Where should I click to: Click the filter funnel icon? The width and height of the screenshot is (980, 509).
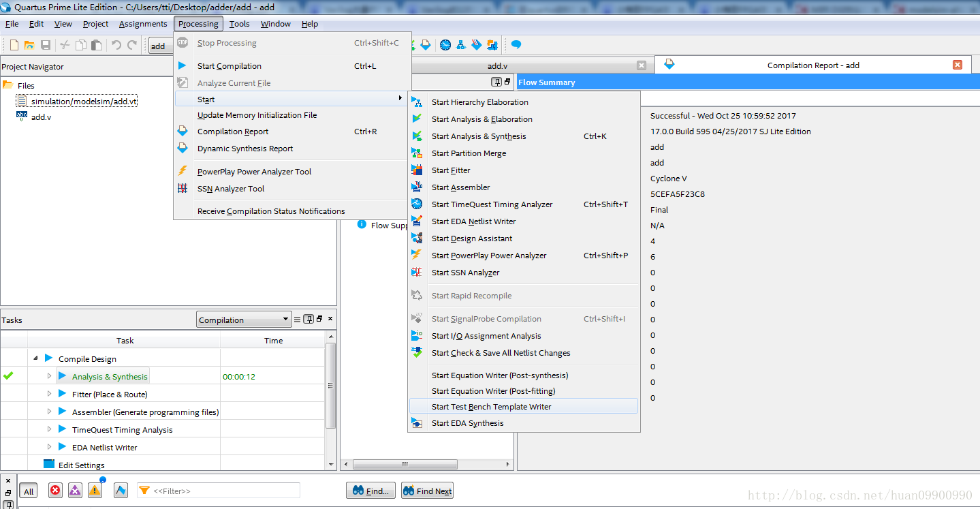[x=144, y=491]
